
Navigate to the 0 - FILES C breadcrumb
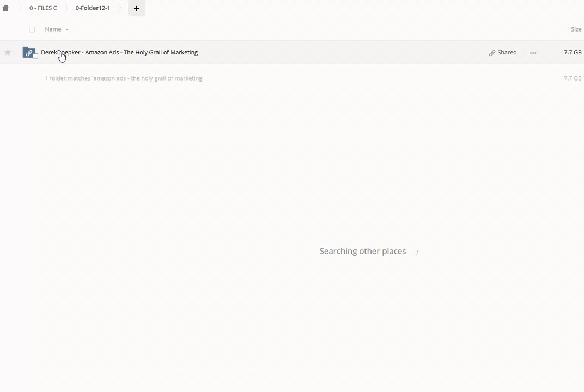click(x=43, y=8)
